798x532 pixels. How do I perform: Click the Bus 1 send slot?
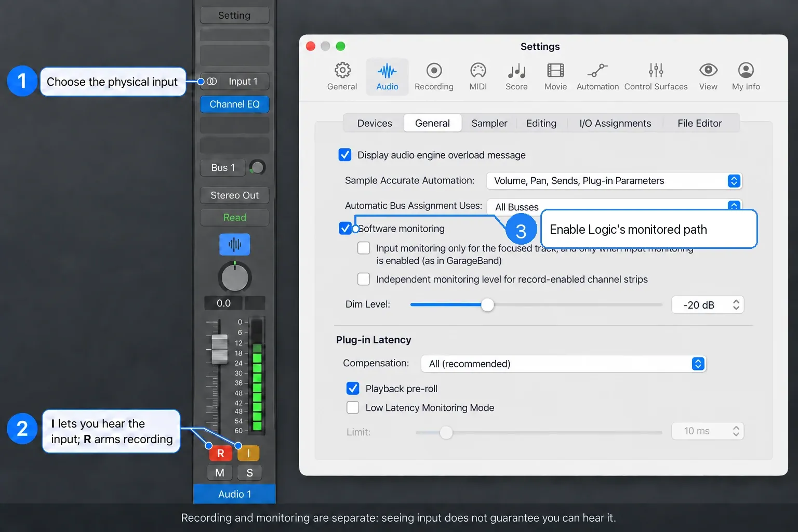pos(223,168)
